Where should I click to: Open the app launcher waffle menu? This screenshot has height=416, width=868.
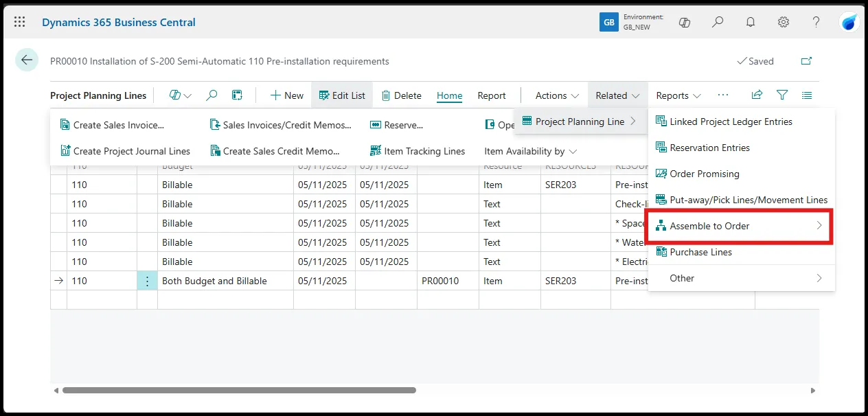19,22
